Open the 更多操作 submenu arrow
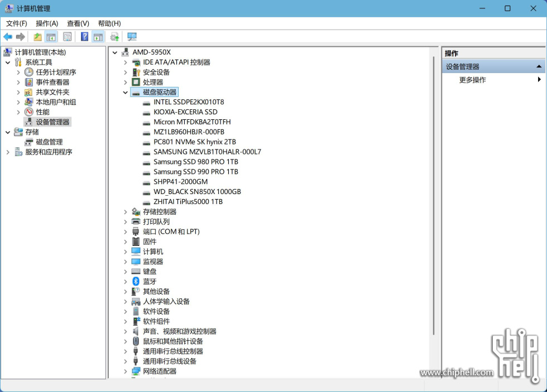Viewport: 547px width, 392px height. 539,79
